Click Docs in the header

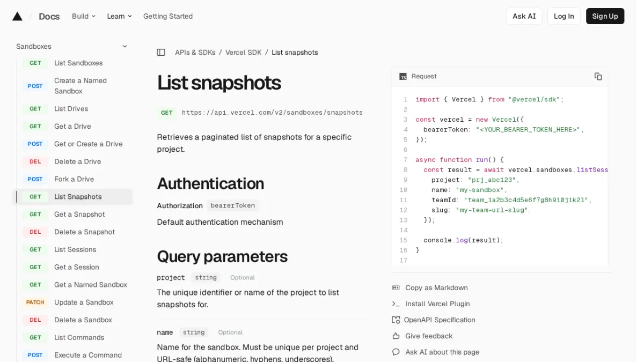coord(49,16)
